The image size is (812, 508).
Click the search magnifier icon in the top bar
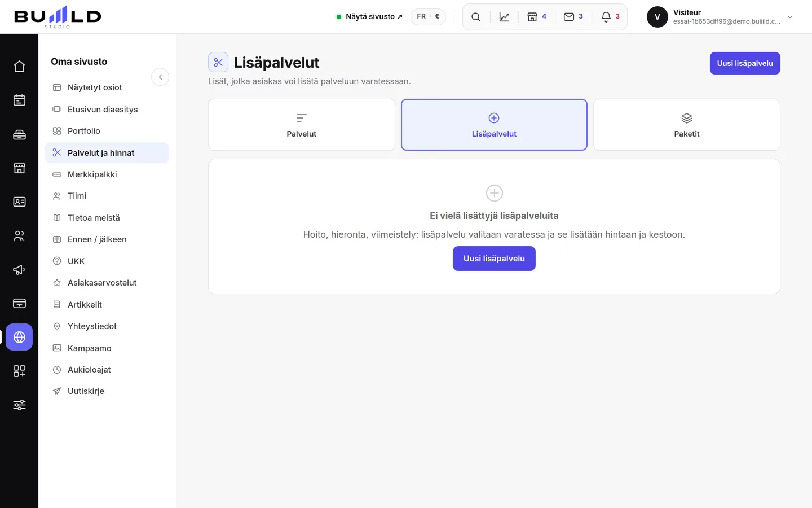[x=476, y=17]
